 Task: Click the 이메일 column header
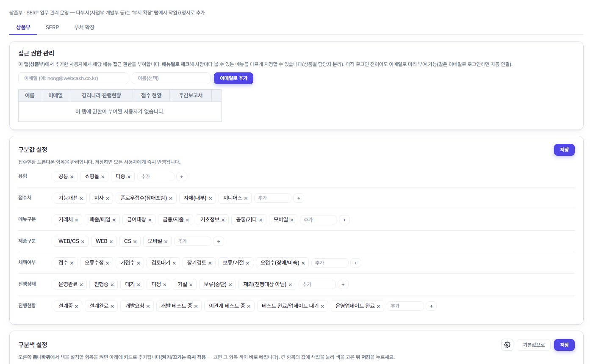(x=55, y=96)
